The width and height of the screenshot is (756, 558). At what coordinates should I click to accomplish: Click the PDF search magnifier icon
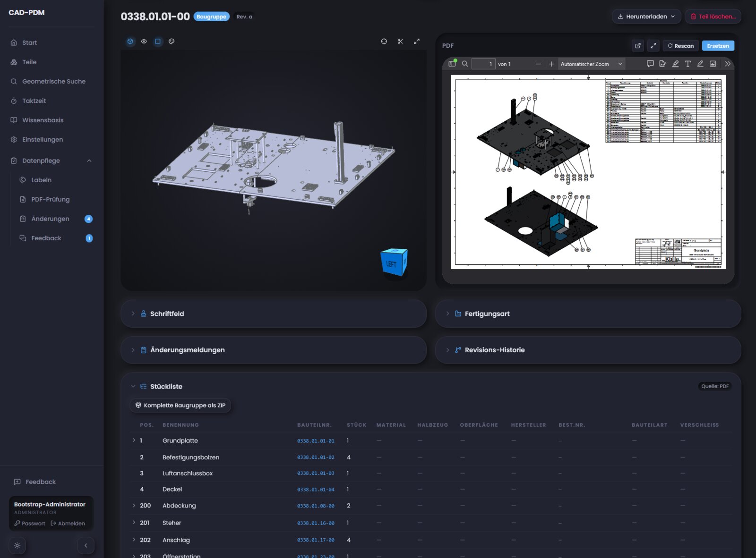pyautogui.click(x=465, y=64)
